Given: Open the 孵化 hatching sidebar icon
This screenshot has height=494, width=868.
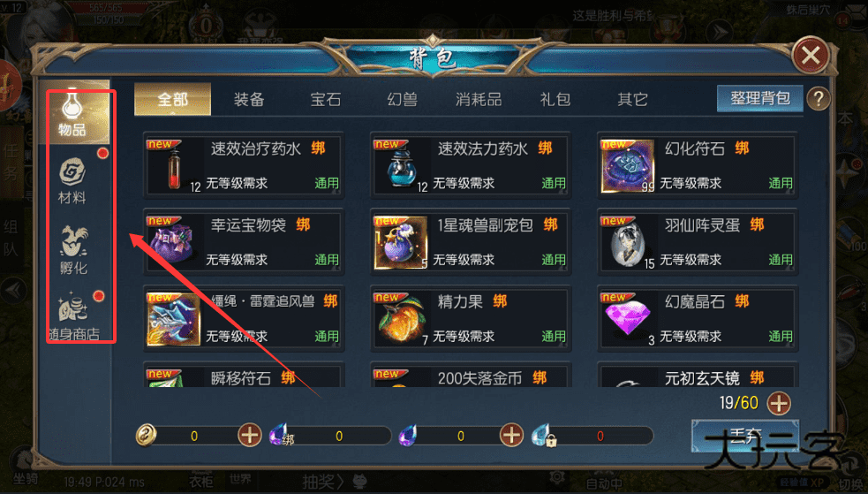Looking at the screenshot, I should point(73,250).
